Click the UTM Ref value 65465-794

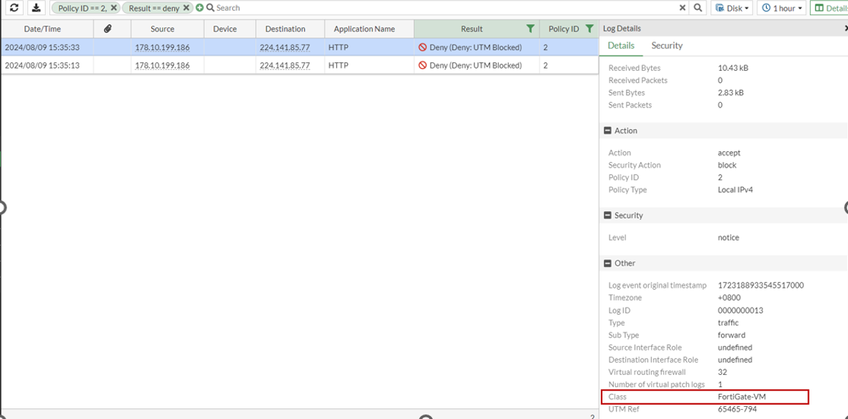point(737,409)
